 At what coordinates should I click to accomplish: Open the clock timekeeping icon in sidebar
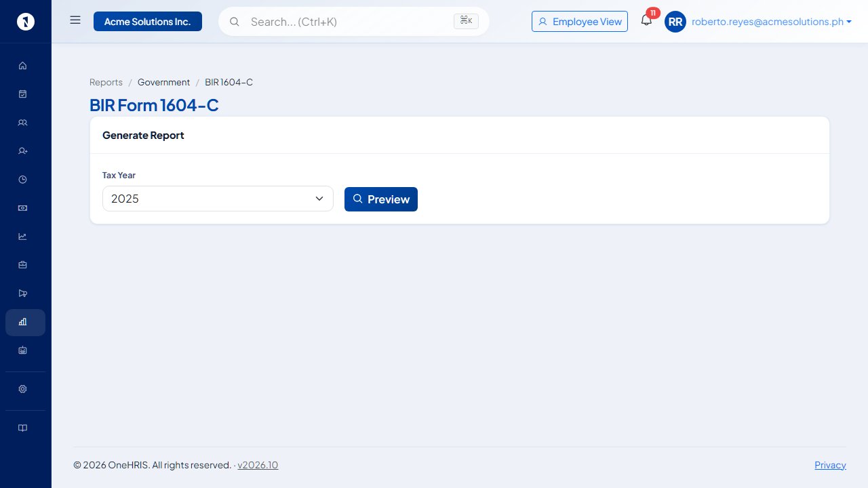22,180
